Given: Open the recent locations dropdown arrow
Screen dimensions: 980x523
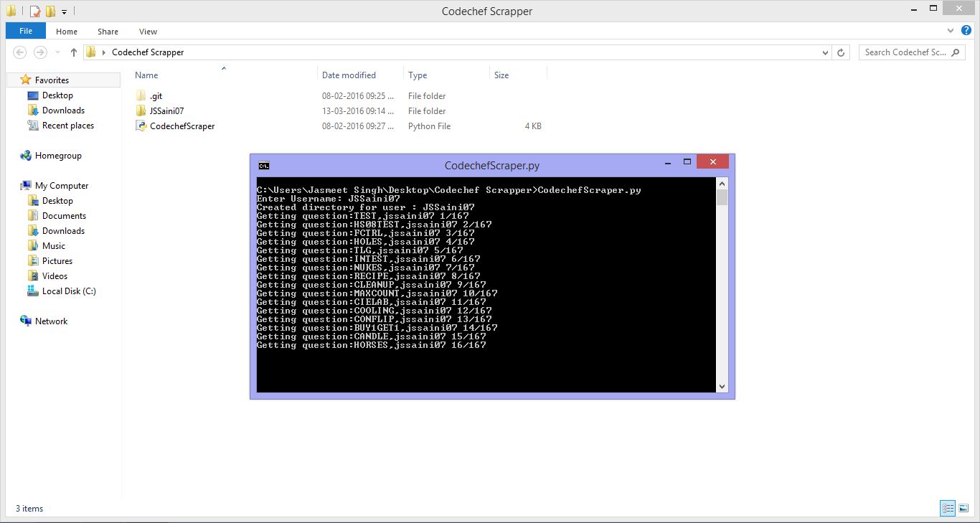Looking at the screenshot, I should point(57,53).
